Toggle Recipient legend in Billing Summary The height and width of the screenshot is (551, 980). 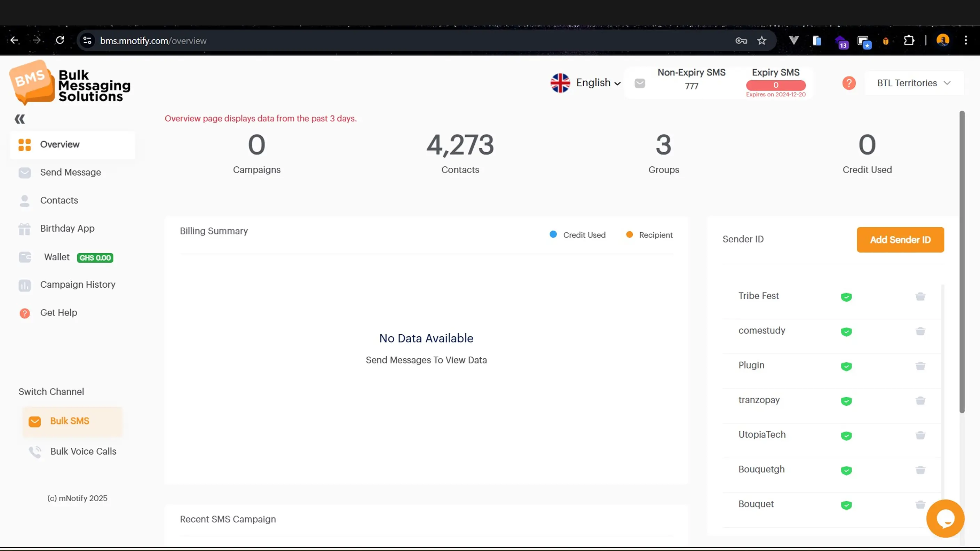pos(649,235)
